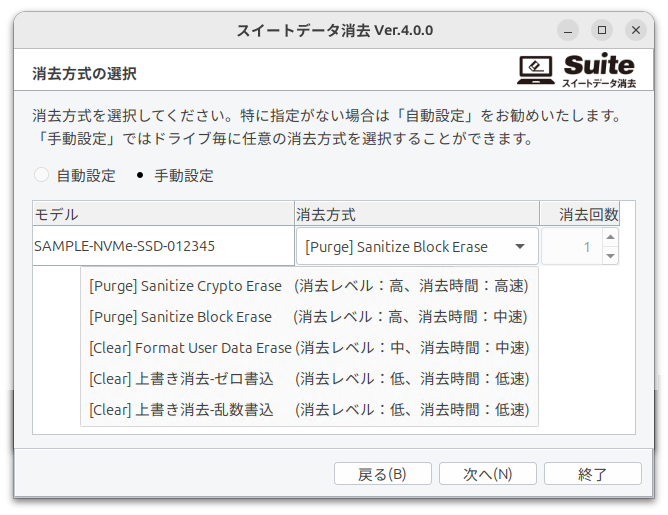
Task: Select the 手動設定 radio button
Action: pos(140,175)
